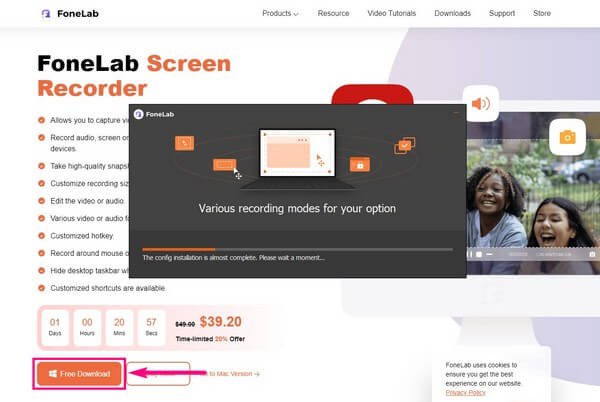Screen dimensions: 600x402
Task: Click the installer progress bar
Action: click(297, 249)
